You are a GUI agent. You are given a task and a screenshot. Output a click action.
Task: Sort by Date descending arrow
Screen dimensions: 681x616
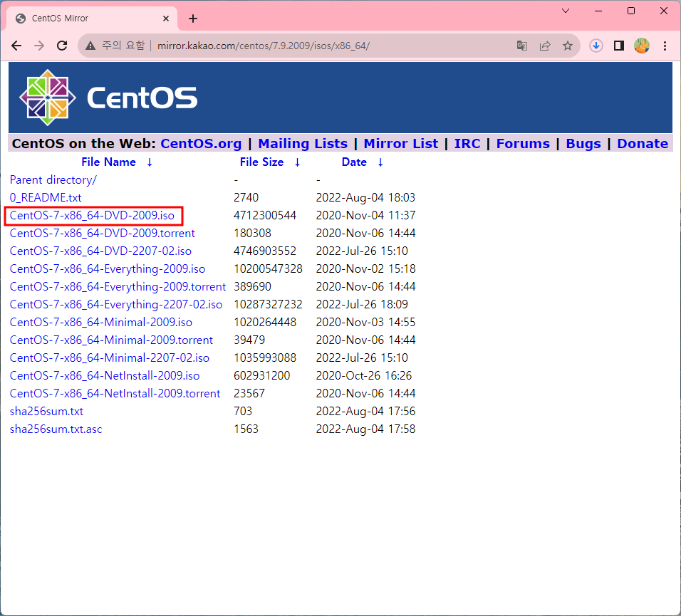380,162
